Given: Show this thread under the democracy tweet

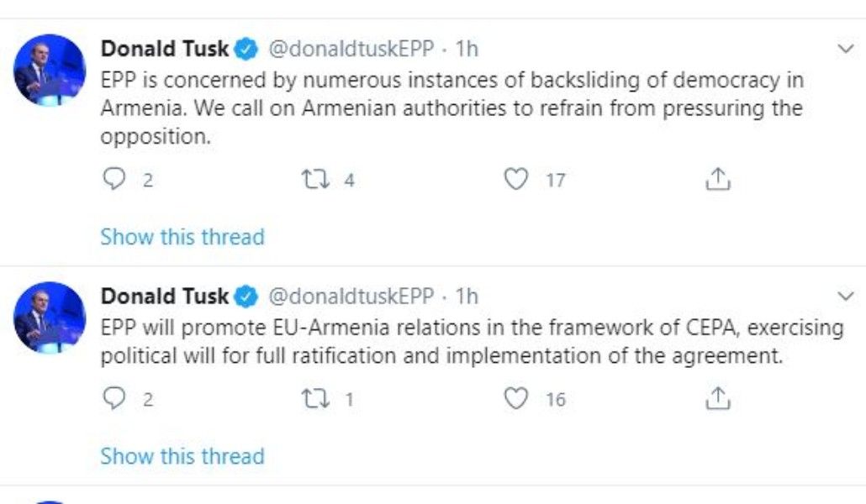Looking at the screenshot, I should click(182, 237).
